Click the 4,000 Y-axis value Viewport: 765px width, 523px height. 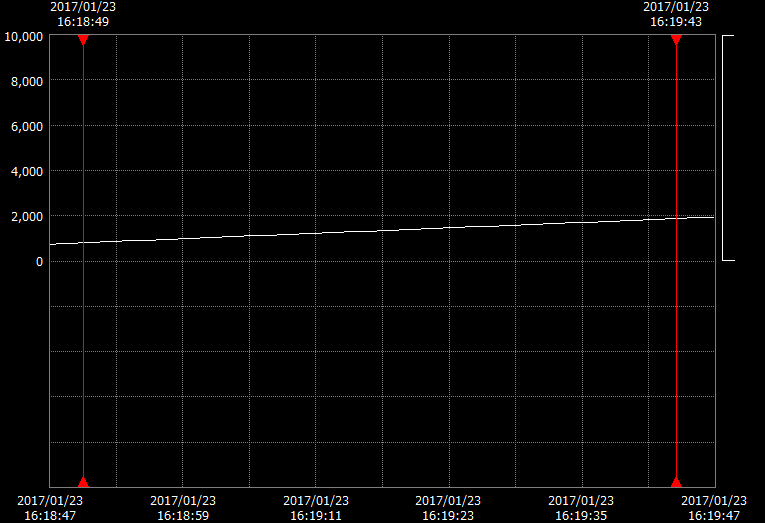(27, 172)
